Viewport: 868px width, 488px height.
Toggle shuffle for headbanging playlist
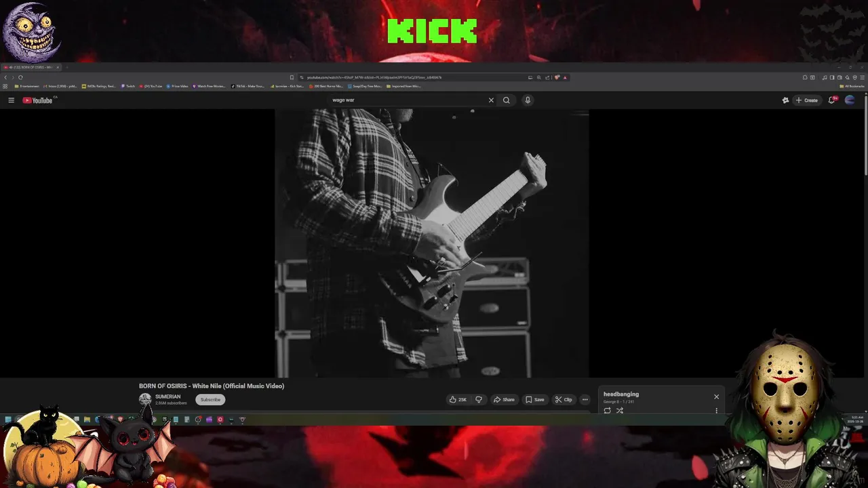pyautogui.click(x=620, y=411)
